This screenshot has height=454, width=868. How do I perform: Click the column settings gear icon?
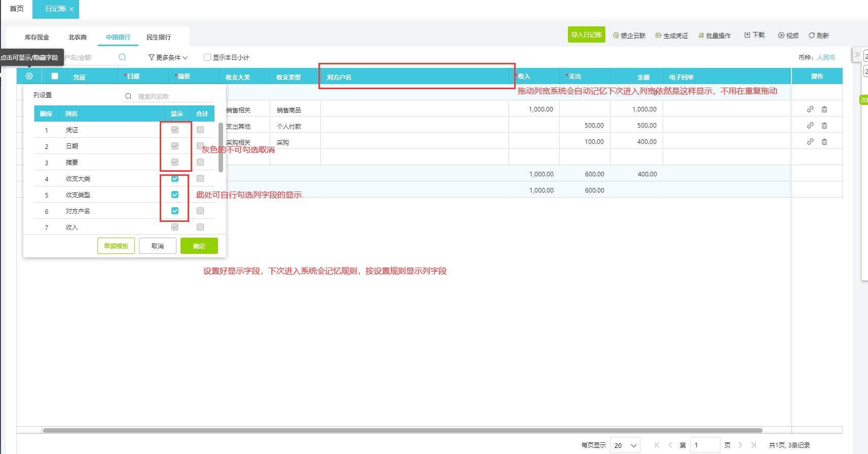point(29,76)
